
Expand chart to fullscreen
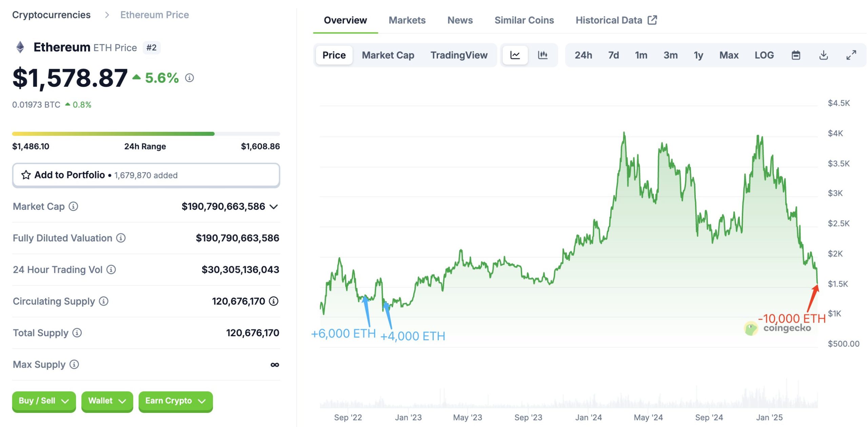tap(851, 55)
